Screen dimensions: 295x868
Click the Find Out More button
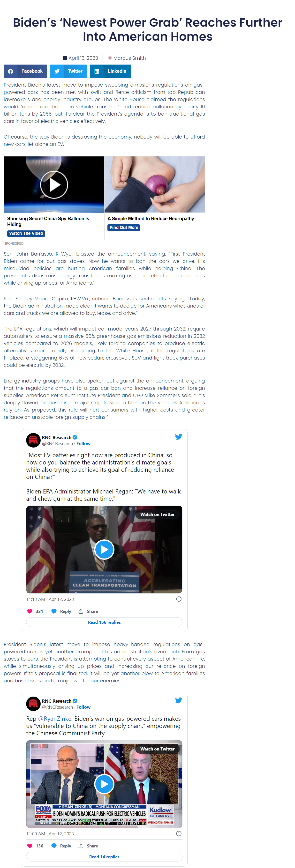pos(124,228)
